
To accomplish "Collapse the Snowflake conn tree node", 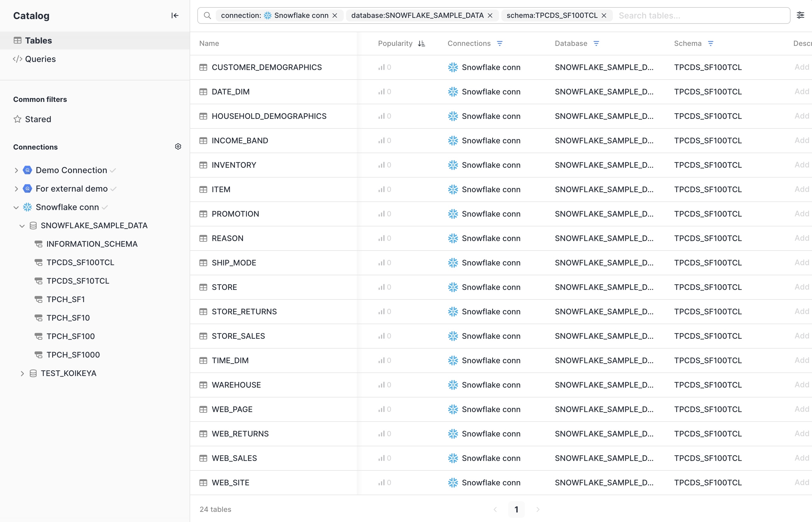I will [16, 207].
